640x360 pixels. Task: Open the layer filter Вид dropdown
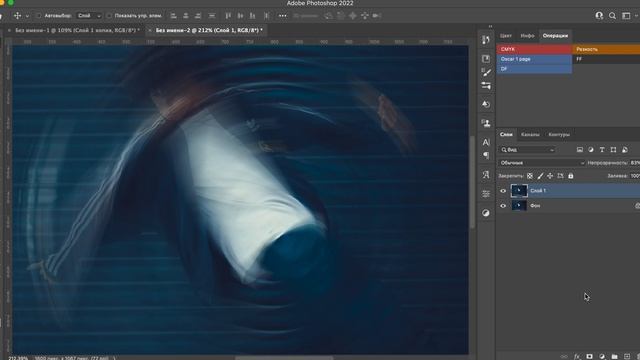coord(528,150)
